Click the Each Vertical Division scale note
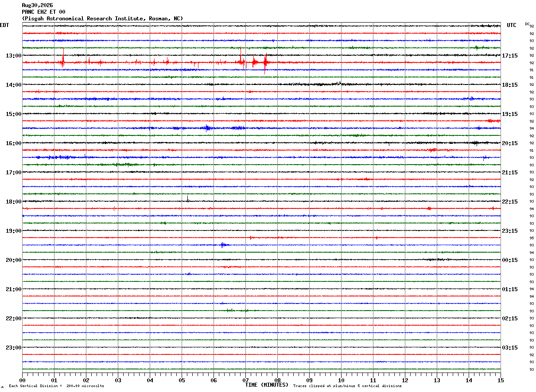Screen dimensions: 536x392 (56, 386)
